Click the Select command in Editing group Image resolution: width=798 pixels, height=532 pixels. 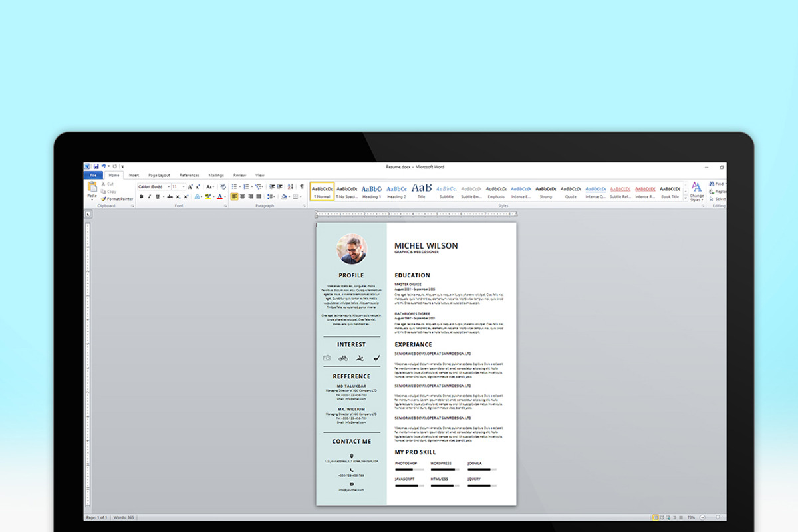717,199
